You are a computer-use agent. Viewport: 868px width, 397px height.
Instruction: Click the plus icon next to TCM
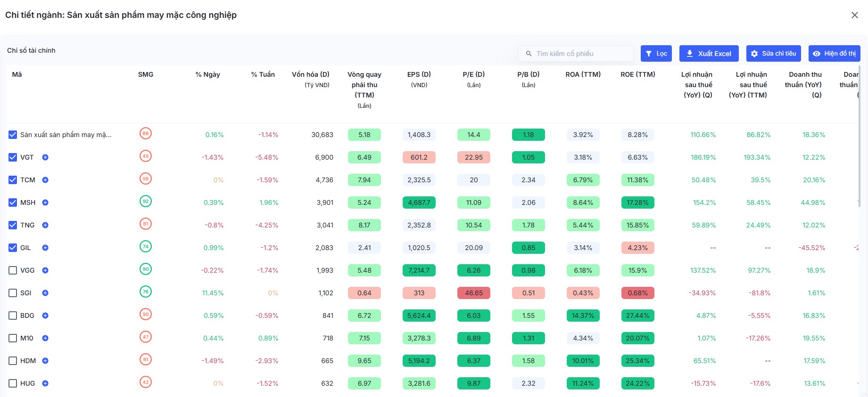coord(45,180)
